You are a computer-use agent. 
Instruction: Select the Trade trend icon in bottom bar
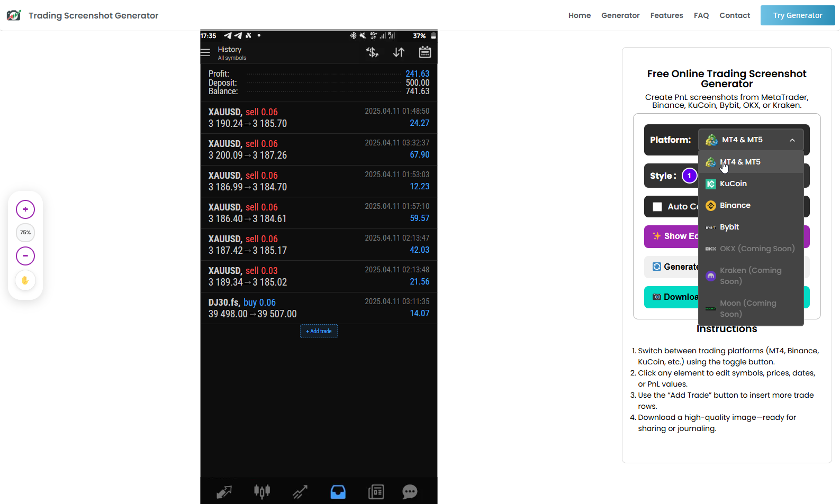click(300, 492)
